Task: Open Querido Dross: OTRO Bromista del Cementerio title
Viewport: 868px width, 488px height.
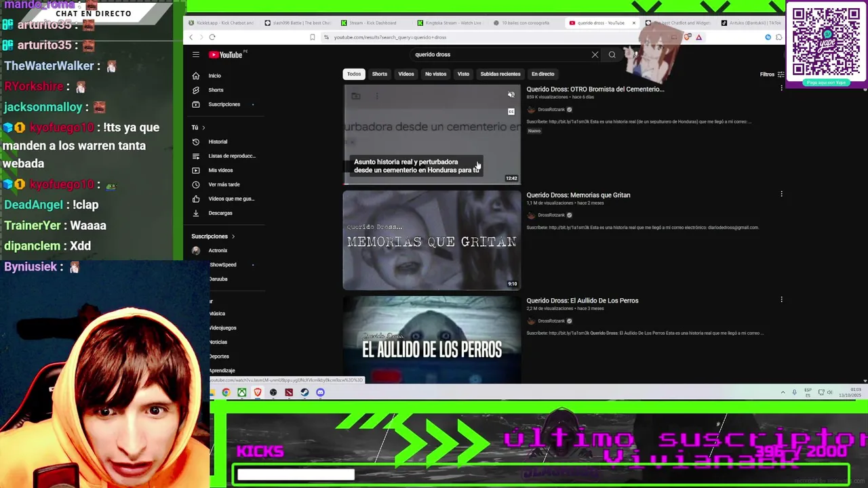Action: point(595,89)
